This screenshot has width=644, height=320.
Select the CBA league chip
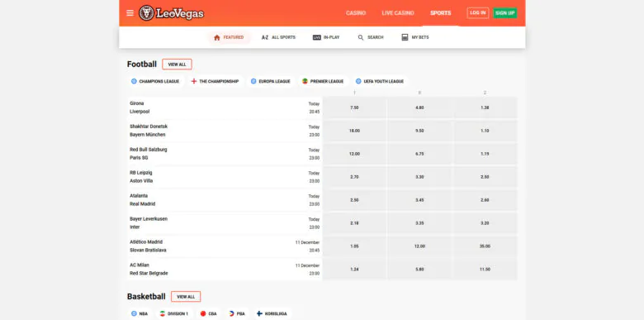209,313
